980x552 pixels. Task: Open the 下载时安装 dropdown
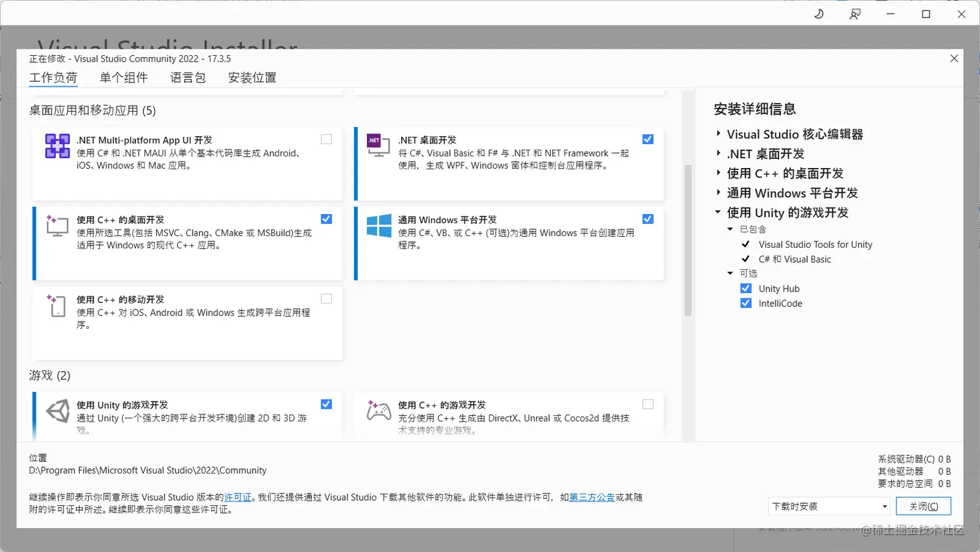(x=829, y=506)
